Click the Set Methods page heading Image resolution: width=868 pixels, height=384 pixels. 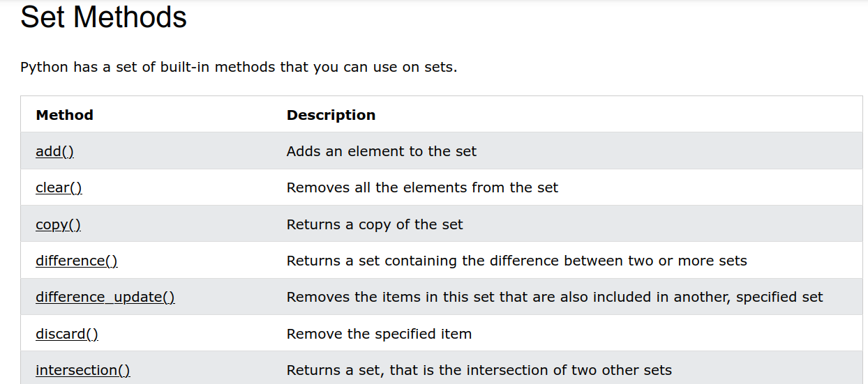click(x=104, y=17)
